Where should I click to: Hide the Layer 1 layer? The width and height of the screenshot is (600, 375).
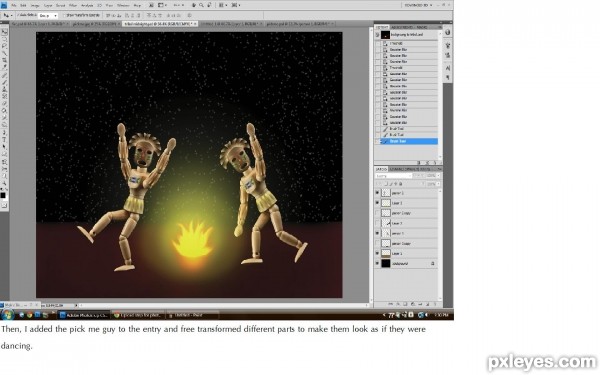coord(378,253)
